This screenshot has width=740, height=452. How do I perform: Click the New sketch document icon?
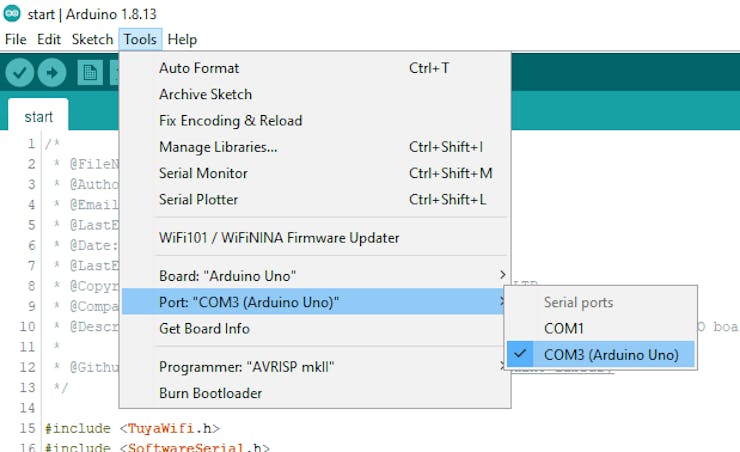point(90,72)
